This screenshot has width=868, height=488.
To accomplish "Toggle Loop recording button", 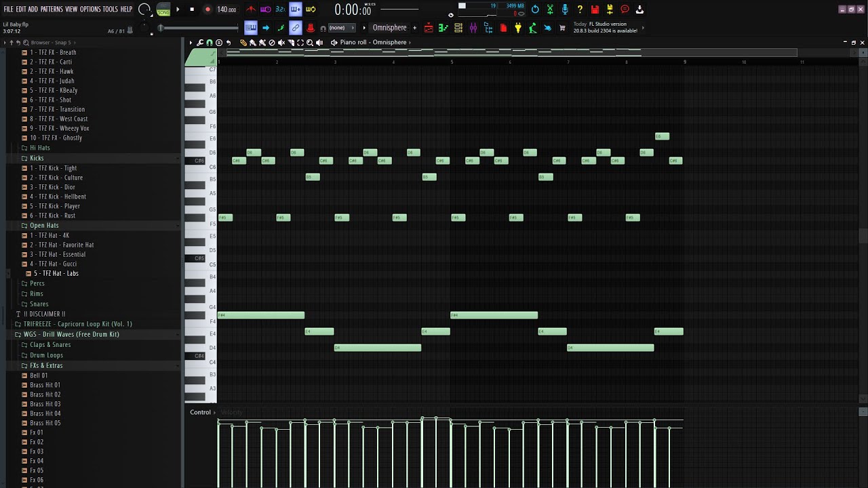I will coord(311,9).
